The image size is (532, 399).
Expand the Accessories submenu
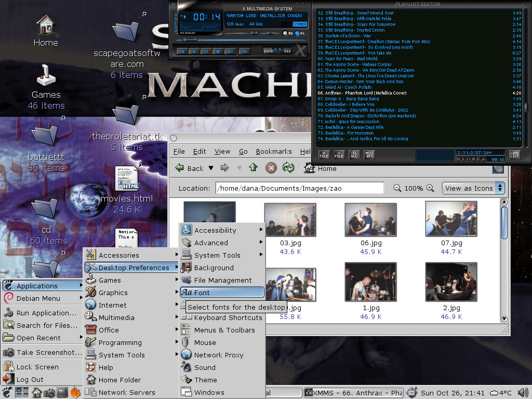[x=131, y=255]
